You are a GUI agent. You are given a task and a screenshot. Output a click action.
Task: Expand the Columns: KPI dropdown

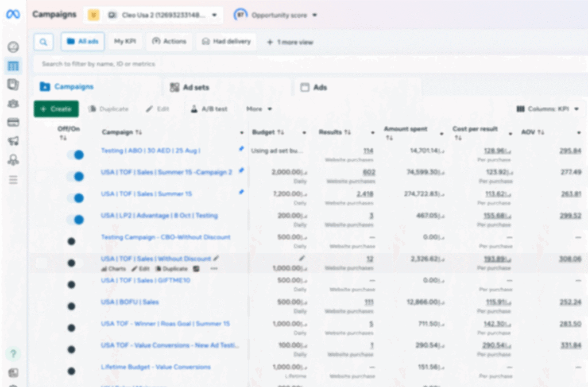point(548,109)
